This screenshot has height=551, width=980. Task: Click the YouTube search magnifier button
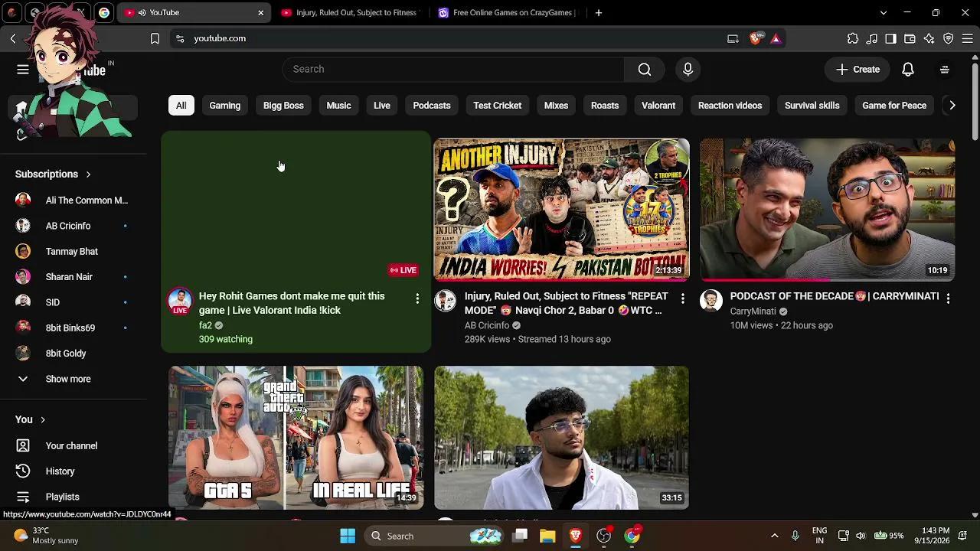point(645,69)
